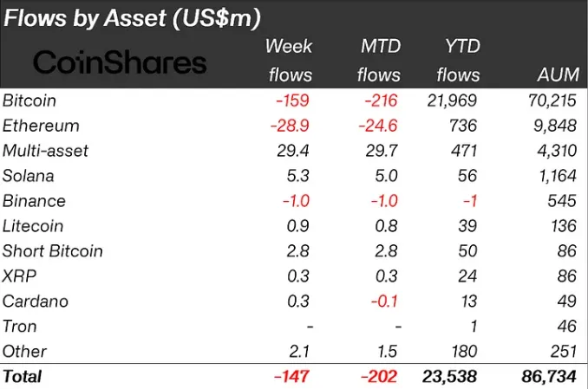Click the Bitcoin AUM value 70,215
The width and height of the screenshot is (588, 389).
pos(552,100)
